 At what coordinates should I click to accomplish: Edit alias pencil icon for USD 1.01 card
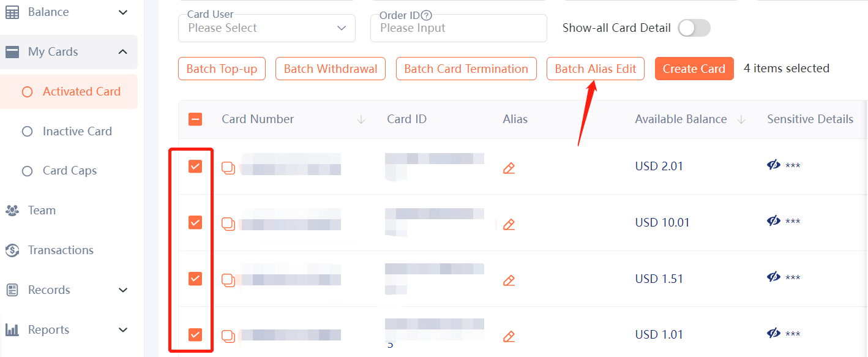click(x=509, y=336)
